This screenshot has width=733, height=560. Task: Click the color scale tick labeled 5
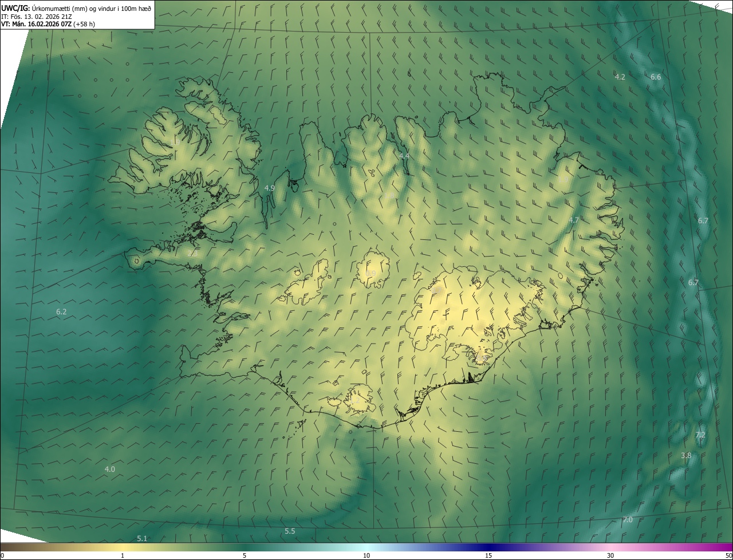245,555
